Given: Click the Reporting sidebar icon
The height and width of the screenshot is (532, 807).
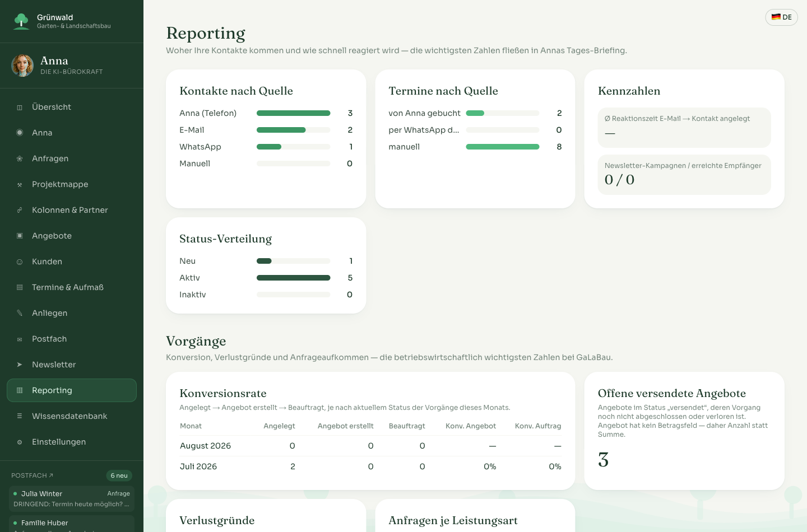Looking at the screenshot, I should (x=20, y=390).
